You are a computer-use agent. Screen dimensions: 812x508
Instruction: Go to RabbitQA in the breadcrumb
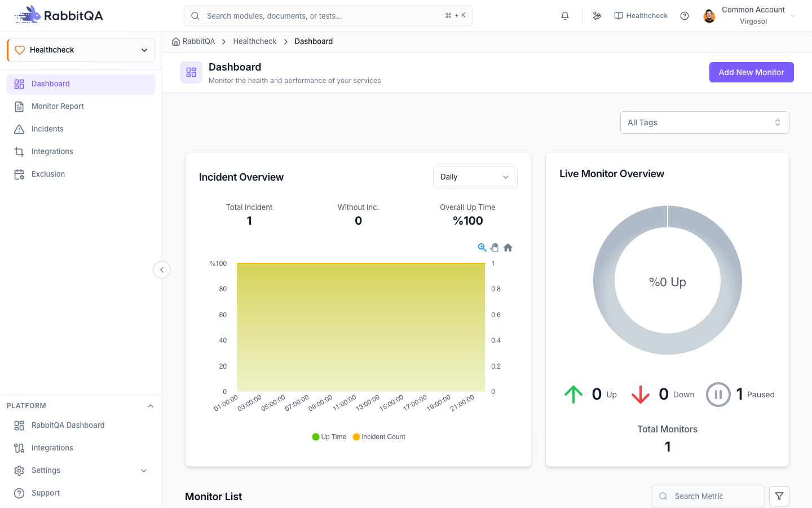198,42
